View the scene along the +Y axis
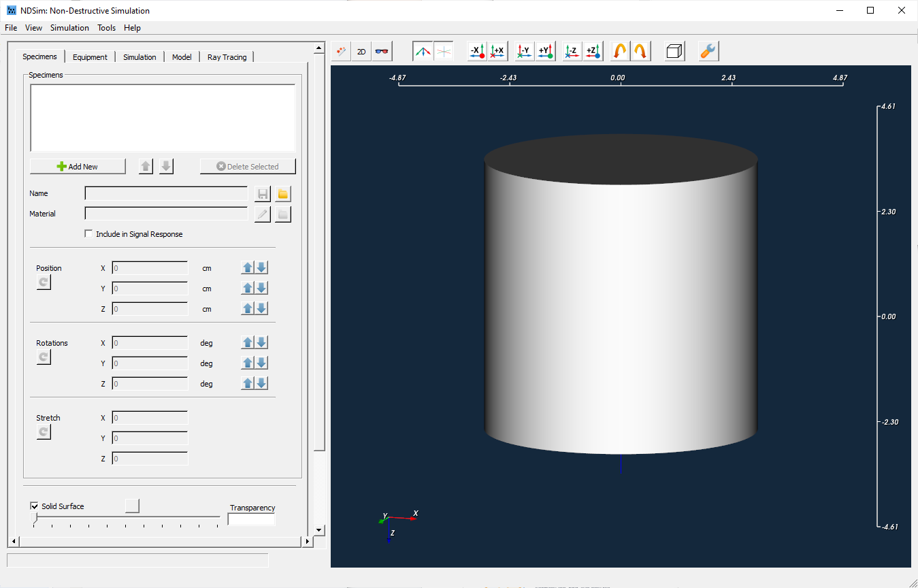 pyautogui.click(x=544, y=51)
